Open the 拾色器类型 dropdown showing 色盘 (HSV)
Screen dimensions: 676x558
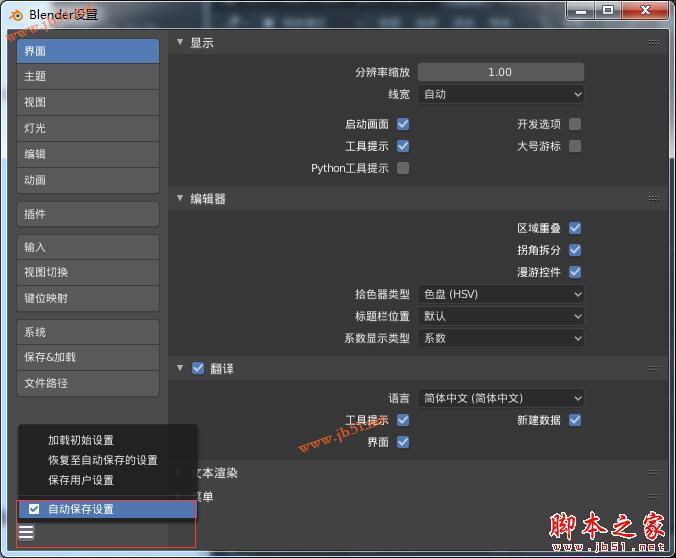[x=501, y=294]
